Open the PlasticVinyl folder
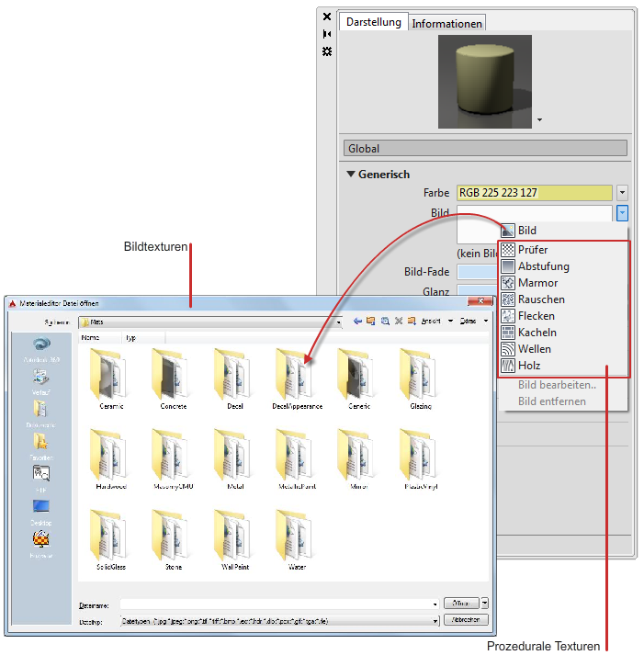 coord(421,458)
